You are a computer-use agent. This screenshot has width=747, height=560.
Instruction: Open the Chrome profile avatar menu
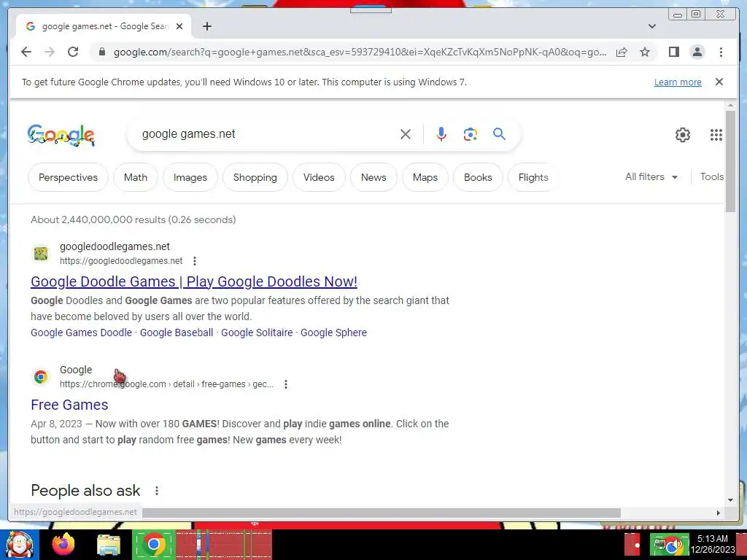pyautogui.click(x=697, y=52)
